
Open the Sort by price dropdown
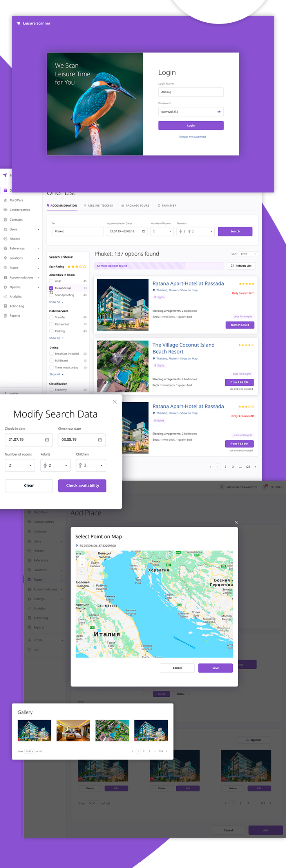pyautogui.click(x=248, y=254)
